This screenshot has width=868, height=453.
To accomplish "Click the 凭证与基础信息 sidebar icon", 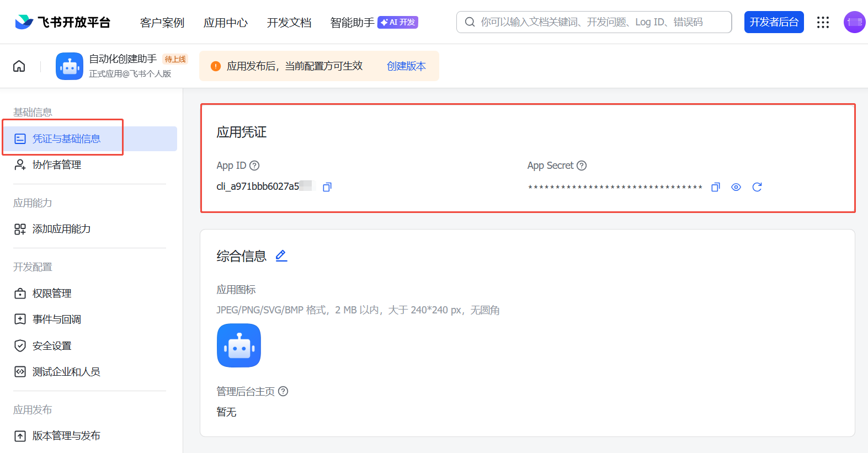I will (x=20, y=139).
